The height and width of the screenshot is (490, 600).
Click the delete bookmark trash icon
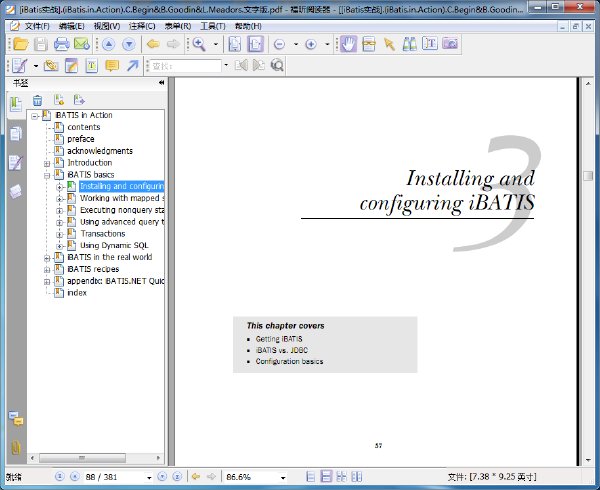[37, 101]
